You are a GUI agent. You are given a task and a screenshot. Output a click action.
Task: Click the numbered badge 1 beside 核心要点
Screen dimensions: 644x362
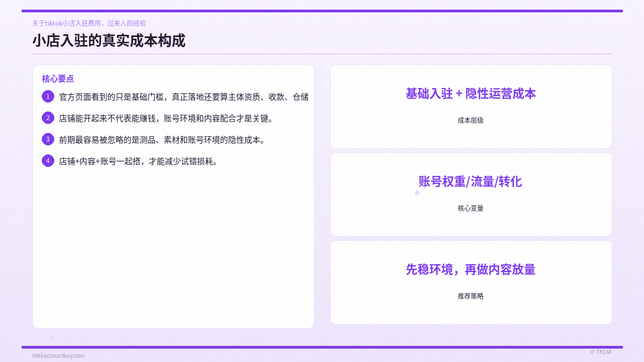pyautogui.click(x=48, y=97)
